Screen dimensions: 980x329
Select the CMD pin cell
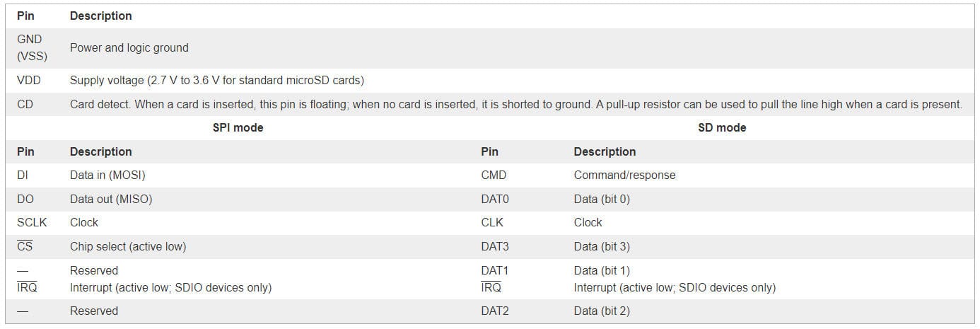[x=494, y=175]
